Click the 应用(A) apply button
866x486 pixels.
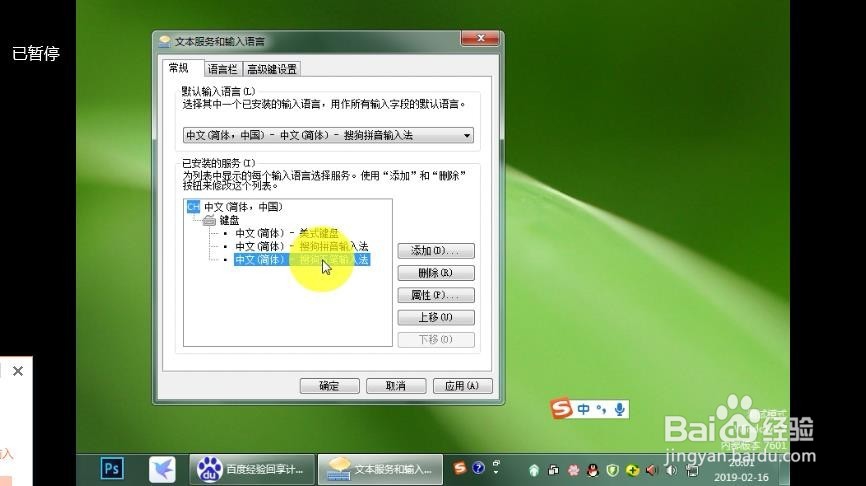462,385
